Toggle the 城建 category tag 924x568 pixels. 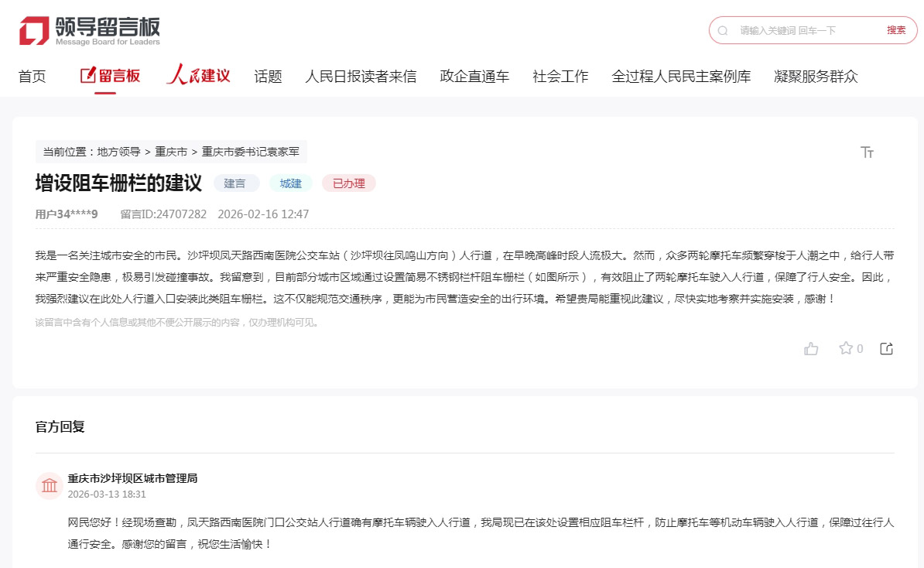tap(290, 183)
